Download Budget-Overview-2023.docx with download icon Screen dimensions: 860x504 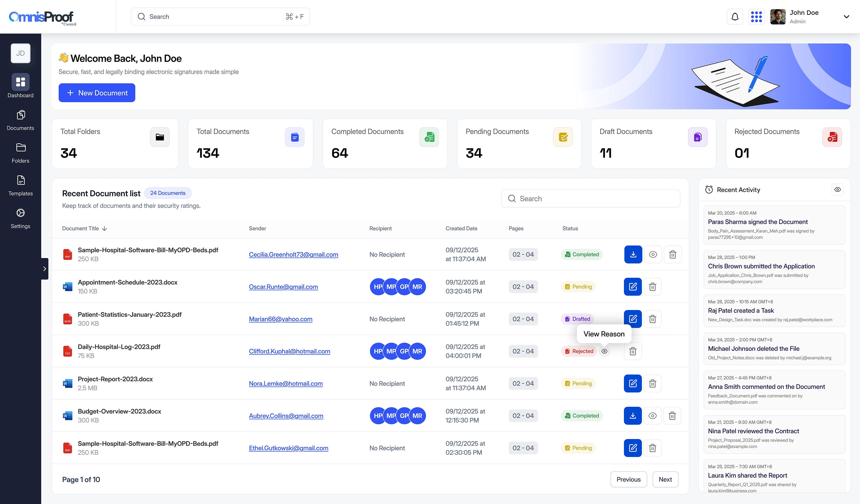point(633,416)
